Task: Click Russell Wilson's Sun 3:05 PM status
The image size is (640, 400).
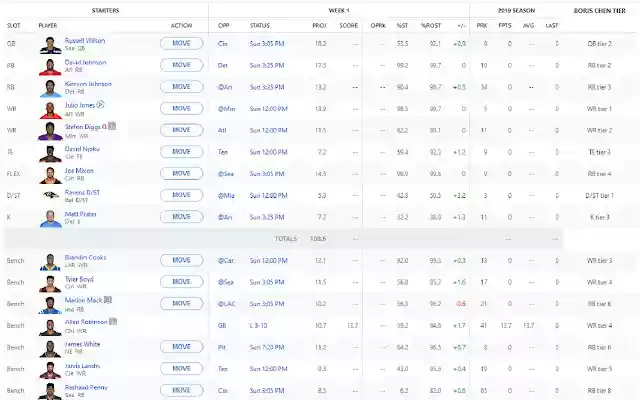Action: [267, 44]
